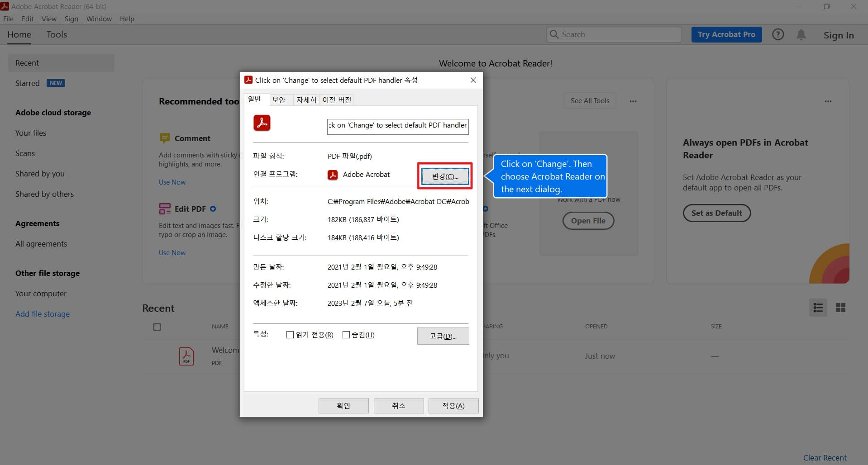This screenshot has height=465, width=868.
Task: Clear Recent files list
Action: coord(824,457)
